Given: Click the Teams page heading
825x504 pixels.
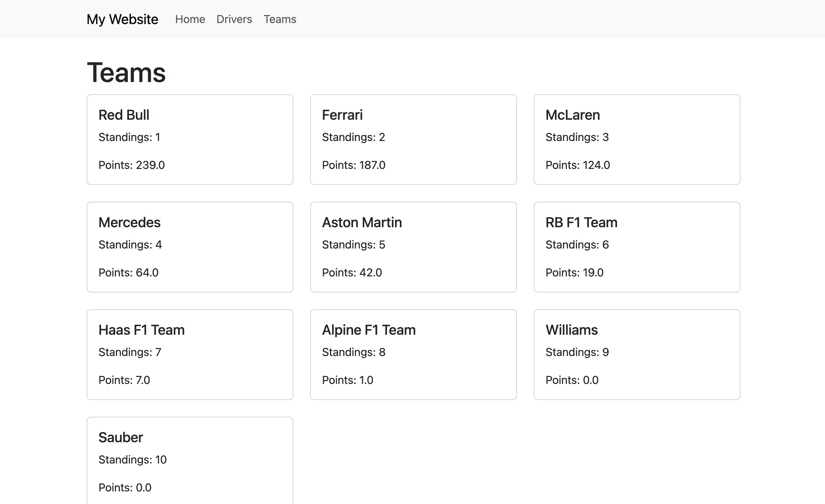Looking at the screenshot, I should 126,73.
